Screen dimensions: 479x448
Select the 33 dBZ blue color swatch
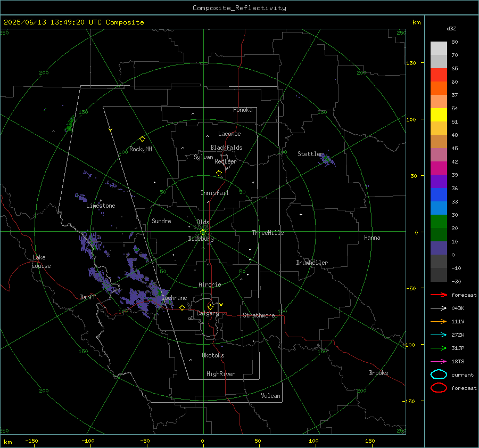coord(439,208)
